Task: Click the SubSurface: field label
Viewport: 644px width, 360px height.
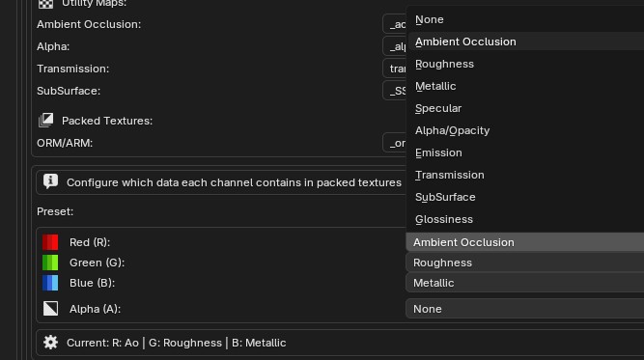Action: tap(69, 91)
